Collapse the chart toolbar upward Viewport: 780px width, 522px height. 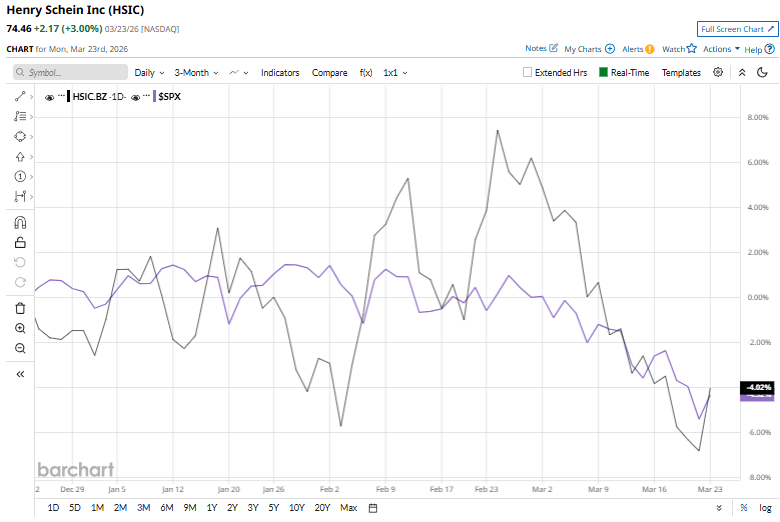point(742,73)
